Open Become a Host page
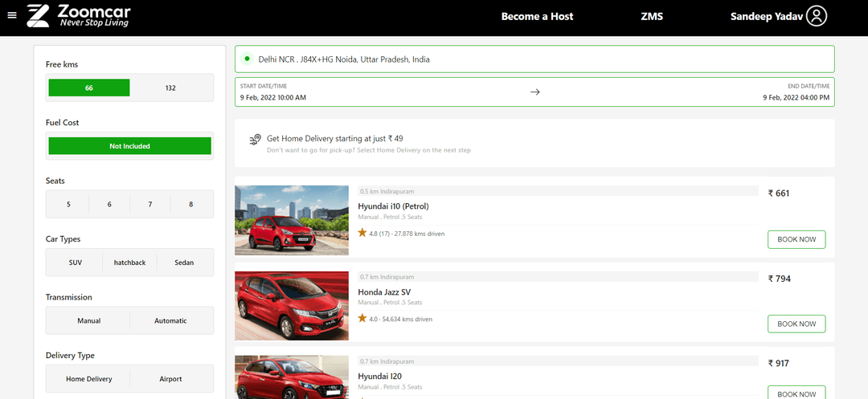The height and width of the screenshot is (399, 868). (538, 17)
